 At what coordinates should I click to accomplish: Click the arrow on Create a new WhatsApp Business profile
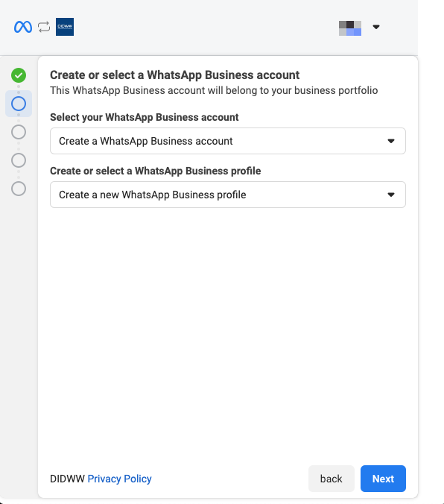click(x=391, y=195)
